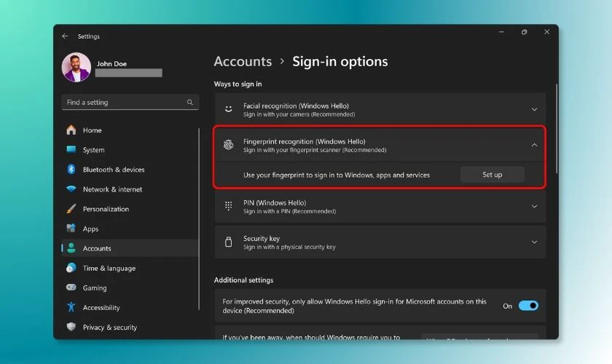The height and width of the screenshot is (364, 612).
Task: Click Fingerprint recognition (Windows Hello) title
Action: pos(305,142)
